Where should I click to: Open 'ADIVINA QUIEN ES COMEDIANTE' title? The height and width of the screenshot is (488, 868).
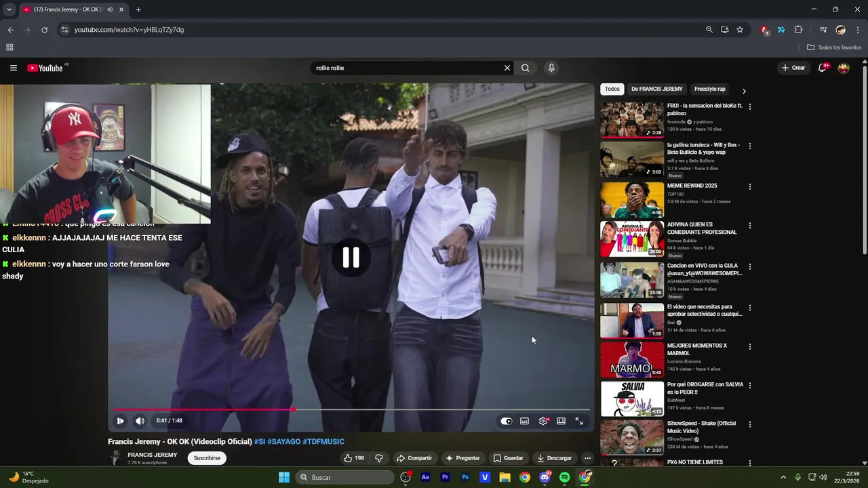point(702,228)
